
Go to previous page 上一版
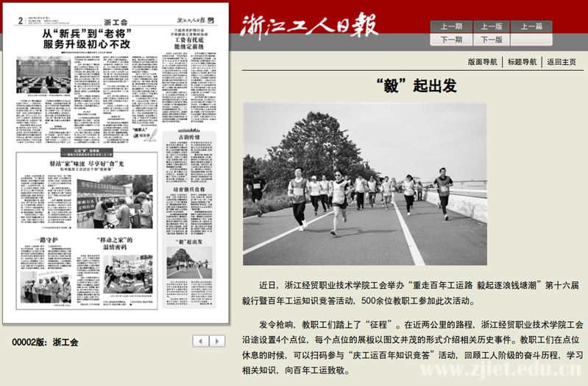(491, 27)
